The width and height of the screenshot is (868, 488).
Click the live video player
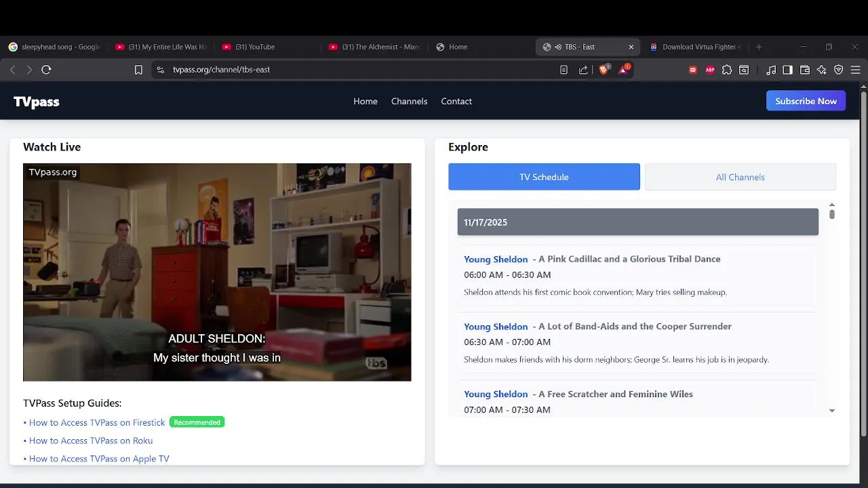coord(217,272)
